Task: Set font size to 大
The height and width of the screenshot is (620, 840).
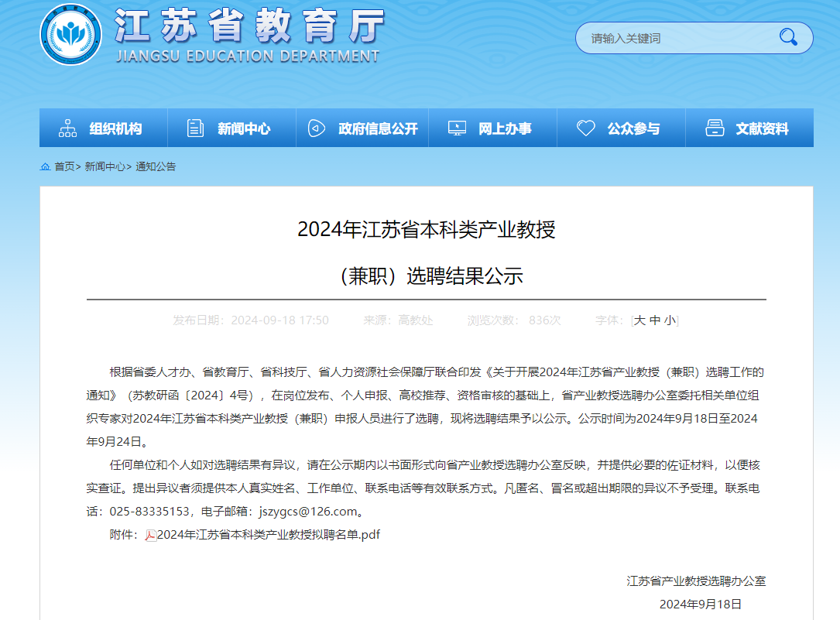Action: point(640,320)
